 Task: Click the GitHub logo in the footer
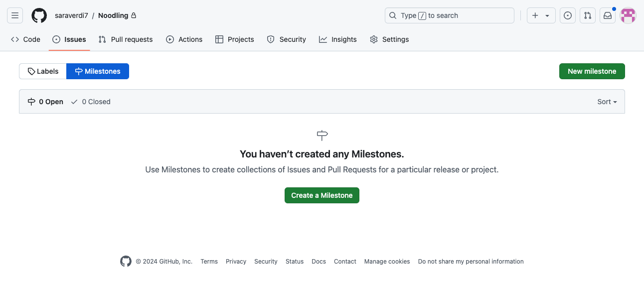(x=125, y=261)
